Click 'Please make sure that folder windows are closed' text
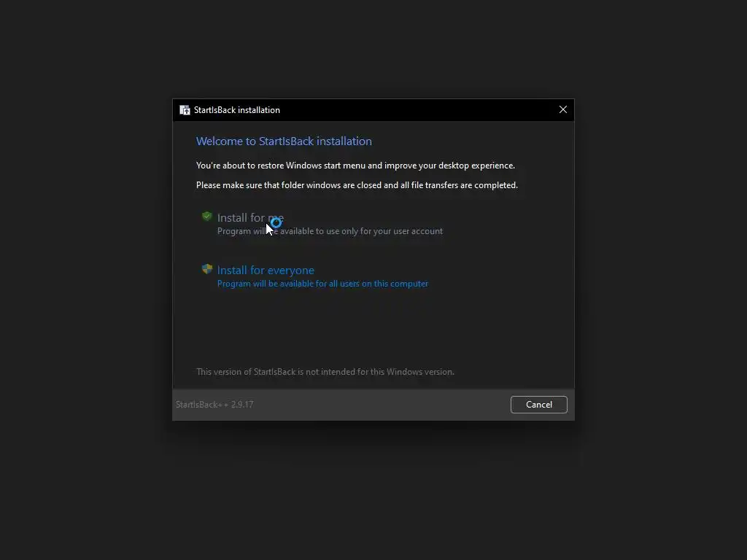Viewport: 747px width, 560px height. pyautogui.click(x=357, y=185)
